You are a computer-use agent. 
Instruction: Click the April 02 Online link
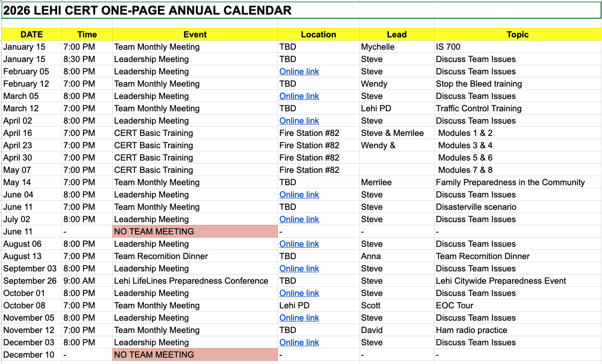(299, 121)
